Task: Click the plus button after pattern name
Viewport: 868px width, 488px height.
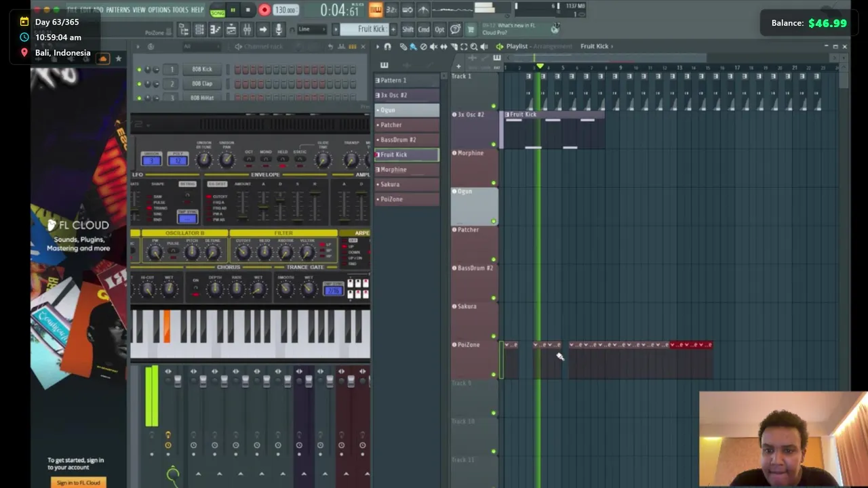Action: click(393, 29)
